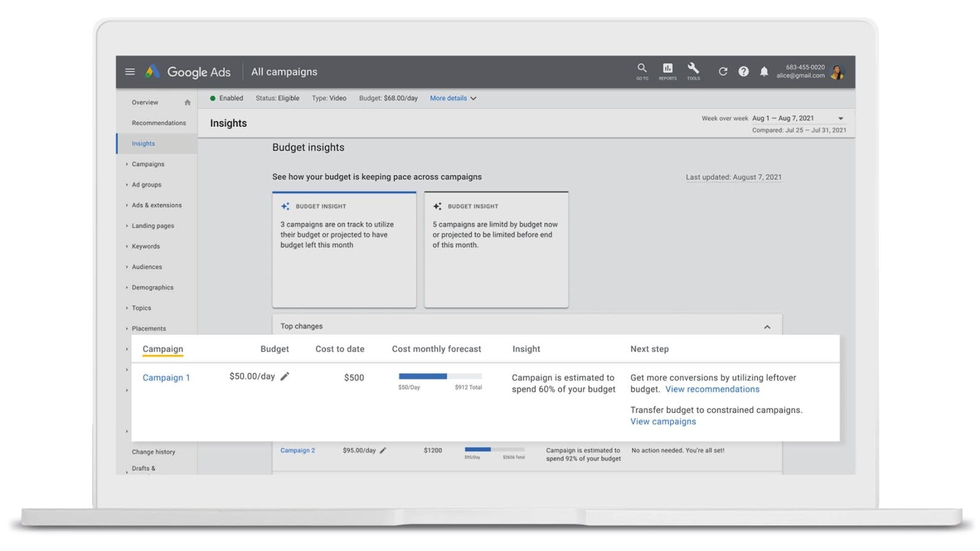Go to Overview in the sidebar
This screenshot has height=551, width=980.
coord(145,102)
